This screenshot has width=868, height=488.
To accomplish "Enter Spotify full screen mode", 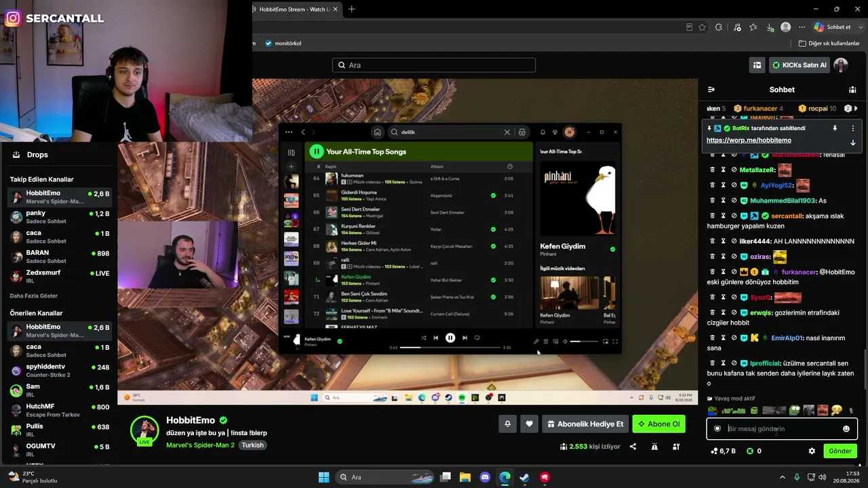I will point(615,342).
